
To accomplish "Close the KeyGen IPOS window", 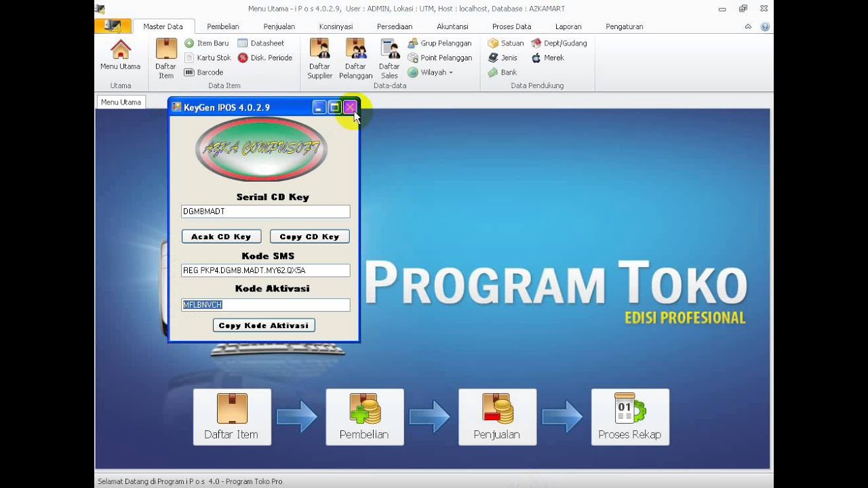I will 350,107.
